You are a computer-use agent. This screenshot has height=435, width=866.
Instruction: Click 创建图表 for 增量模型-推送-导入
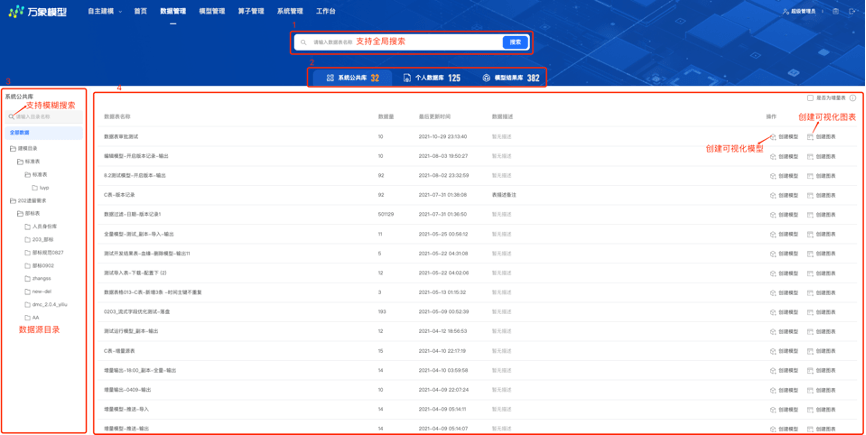(x=821, y=409)
